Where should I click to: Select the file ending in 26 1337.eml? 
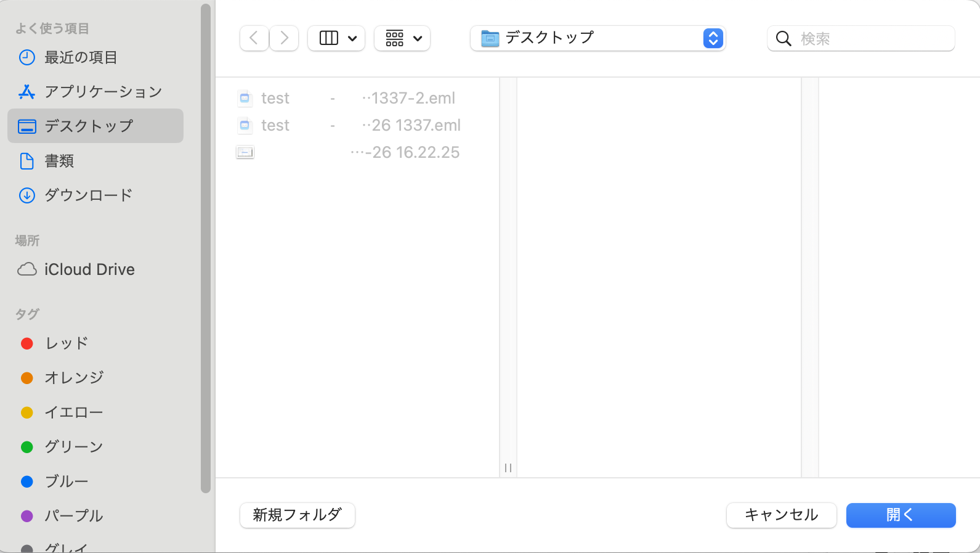tap(357, 125)
